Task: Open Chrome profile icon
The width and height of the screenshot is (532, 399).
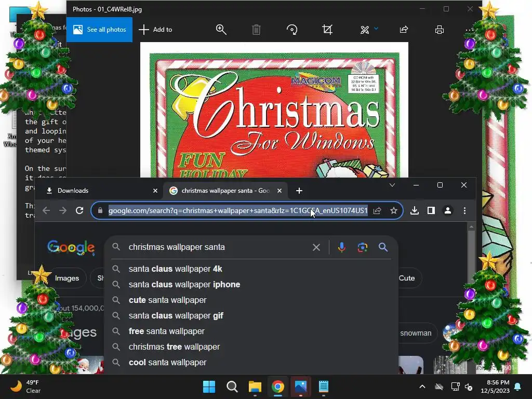Action: 448,211
